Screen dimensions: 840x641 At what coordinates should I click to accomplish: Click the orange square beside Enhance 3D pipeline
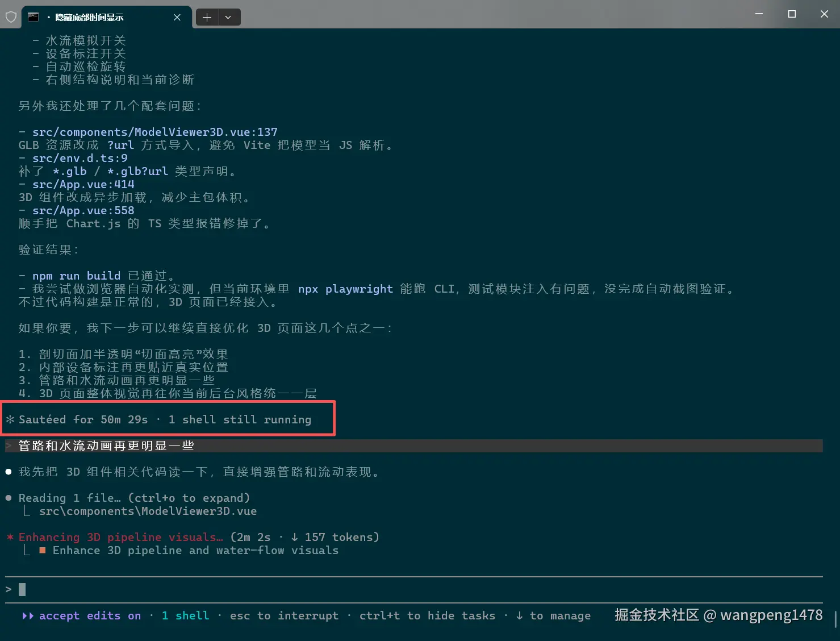[43, 550]
